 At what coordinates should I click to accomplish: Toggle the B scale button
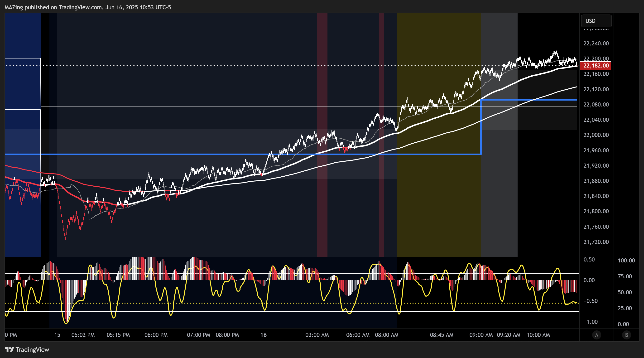[626, 335]
